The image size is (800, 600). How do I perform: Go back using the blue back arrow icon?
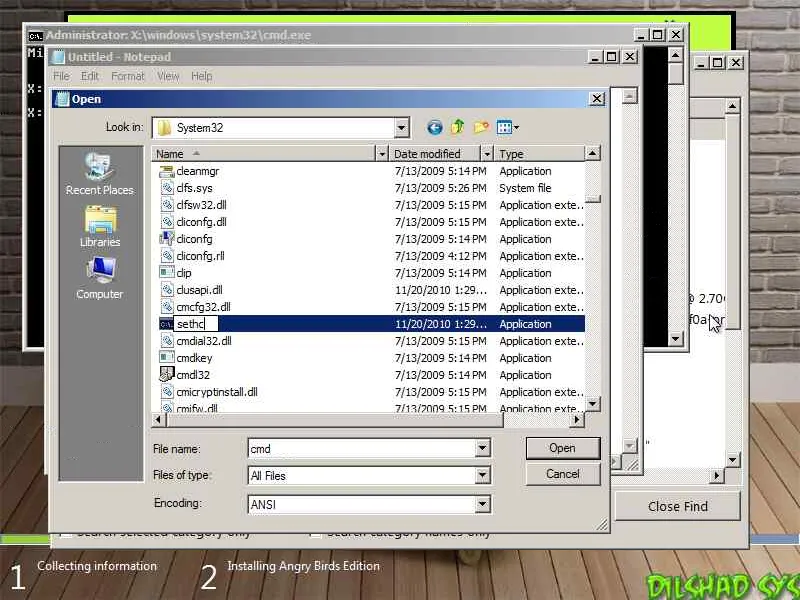pyautogui.click(x=435, y=127)
